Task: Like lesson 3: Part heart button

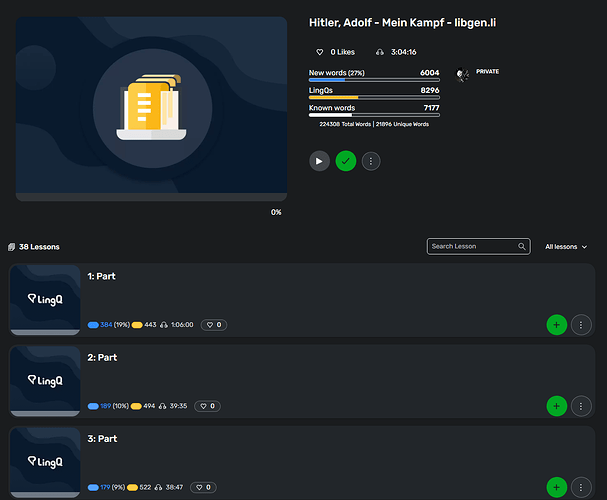Action: (203, 487)
